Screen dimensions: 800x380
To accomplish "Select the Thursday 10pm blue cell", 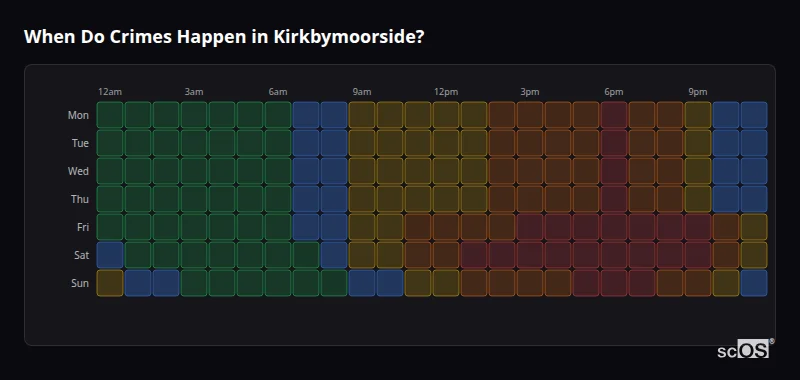I will coord(726,199).
